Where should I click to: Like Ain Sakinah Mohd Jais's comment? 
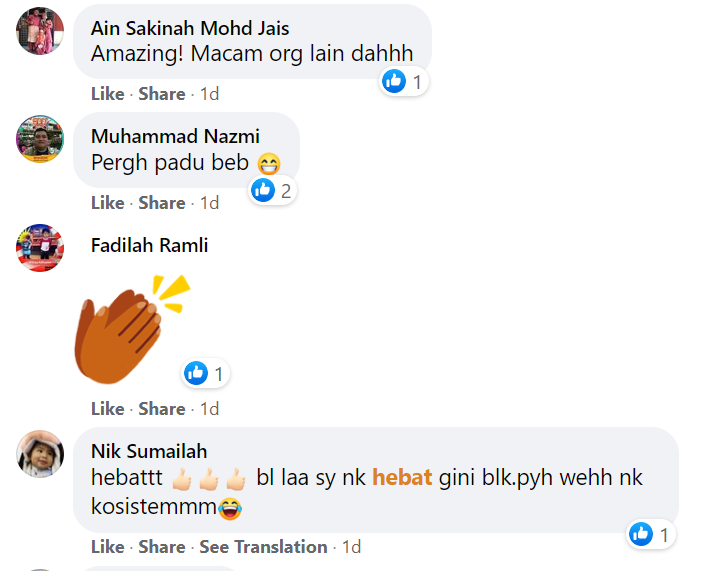107,94
